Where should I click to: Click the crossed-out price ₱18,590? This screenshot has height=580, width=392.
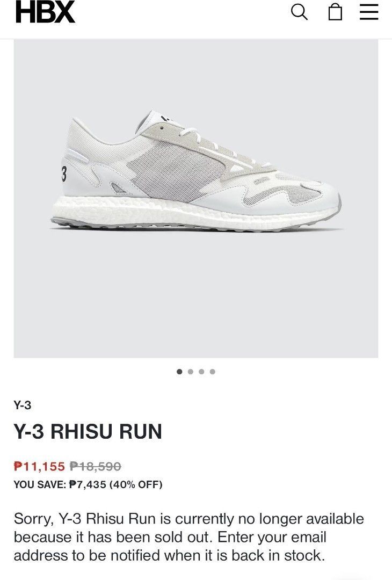(96, 466)
